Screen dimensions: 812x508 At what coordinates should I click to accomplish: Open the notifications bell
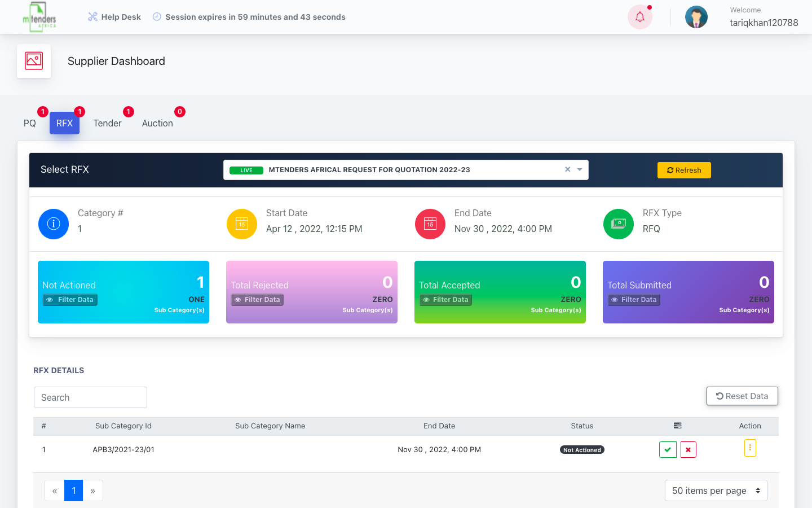pos(640,17)
